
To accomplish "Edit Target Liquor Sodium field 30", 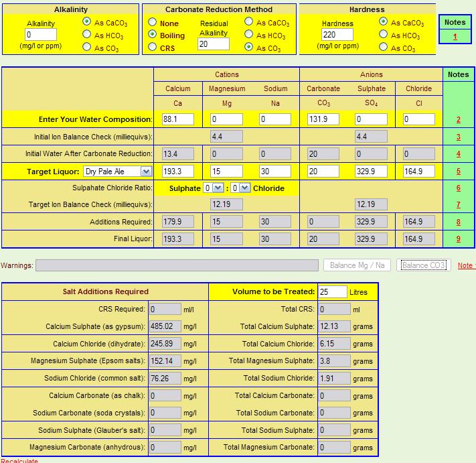I will pos(275,172).
